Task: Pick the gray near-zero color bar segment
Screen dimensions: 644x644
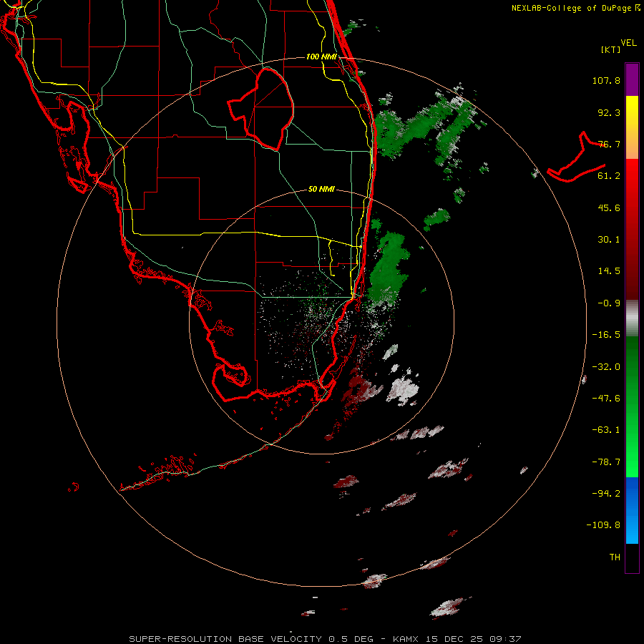Action: pos(632,318)
